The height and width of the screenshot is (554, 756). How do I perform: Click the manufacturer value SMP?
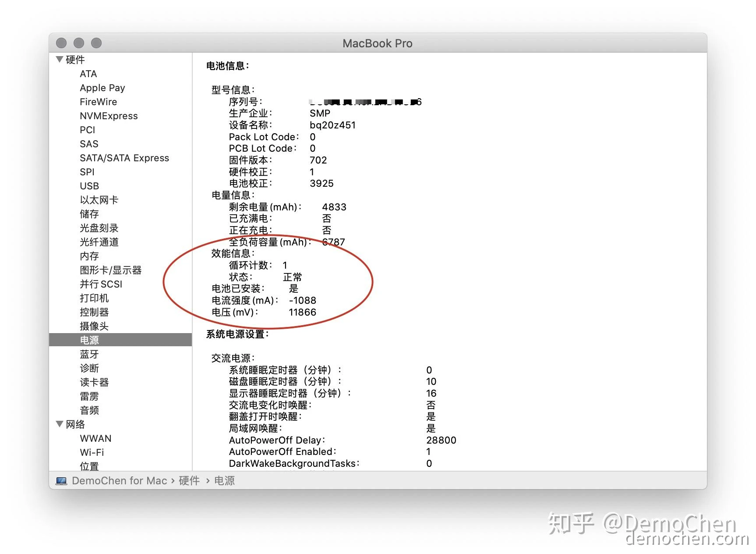[320, 113]
